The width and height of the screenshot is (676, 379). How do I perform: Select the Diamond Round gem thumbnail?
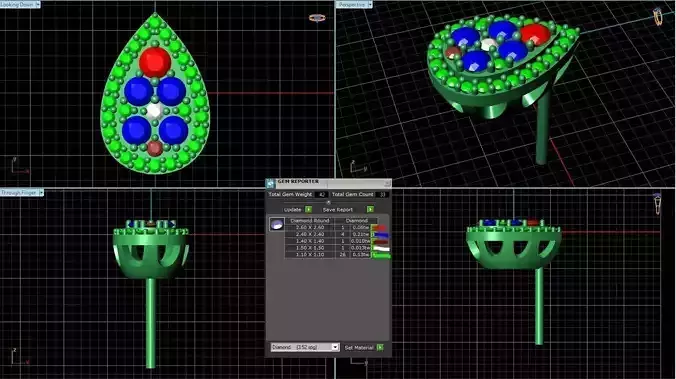(x=277, y=224)
